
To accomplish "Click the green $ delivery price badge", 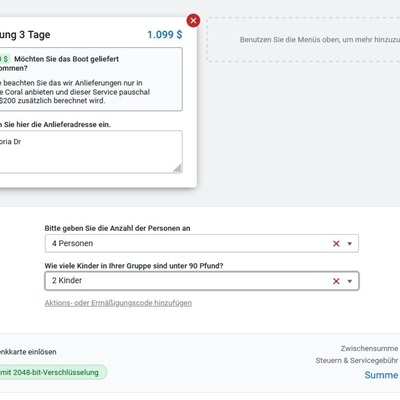I will click(5, 59).
